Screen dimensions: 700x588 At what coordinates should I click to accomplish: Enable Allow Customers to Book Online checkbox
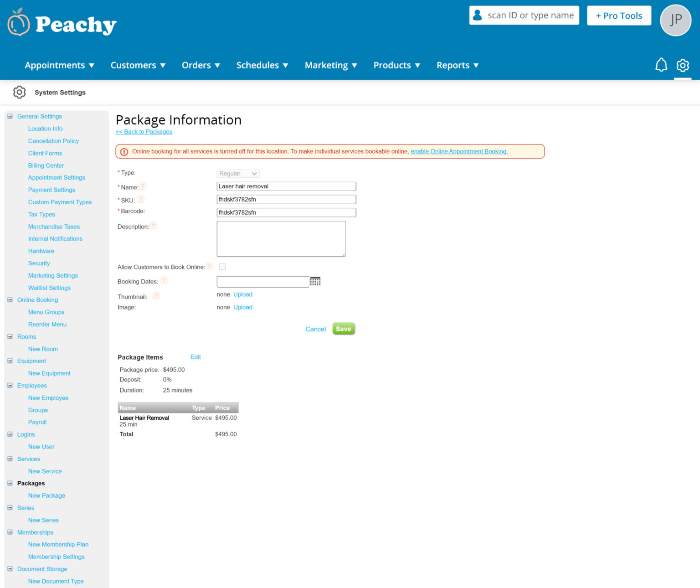click(x=222, y=267)
